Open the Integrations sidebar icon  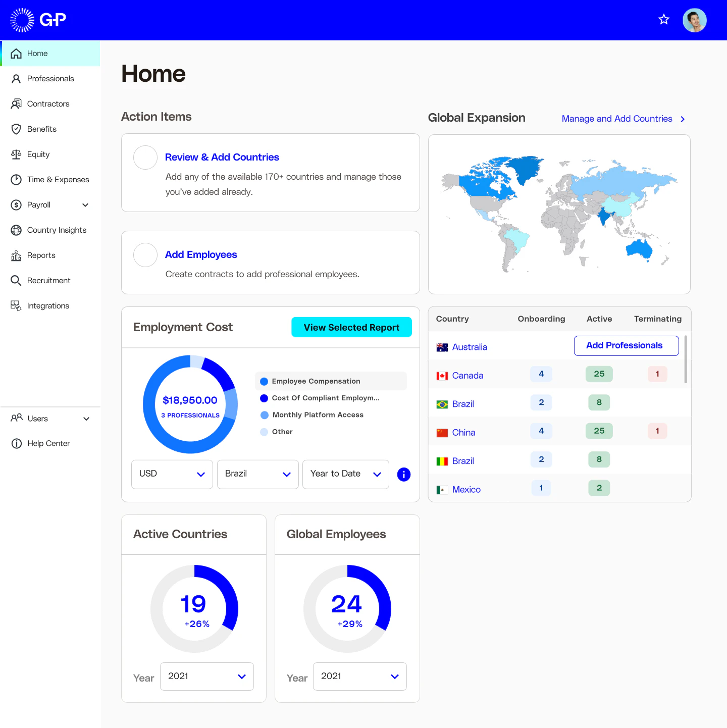coord(16,305)
